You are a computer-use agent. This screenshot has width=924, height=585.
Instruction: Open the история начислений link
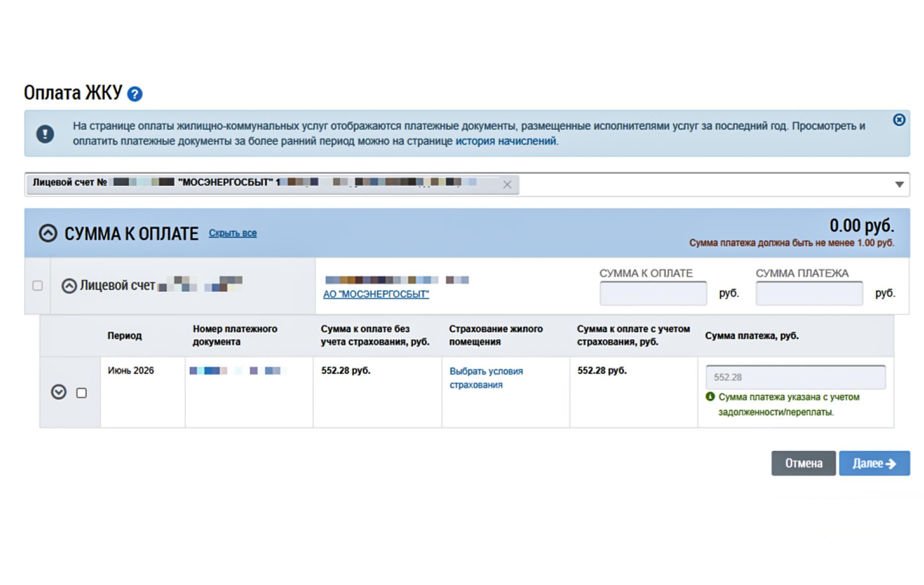pyautogui.click(x=505, y=141)
